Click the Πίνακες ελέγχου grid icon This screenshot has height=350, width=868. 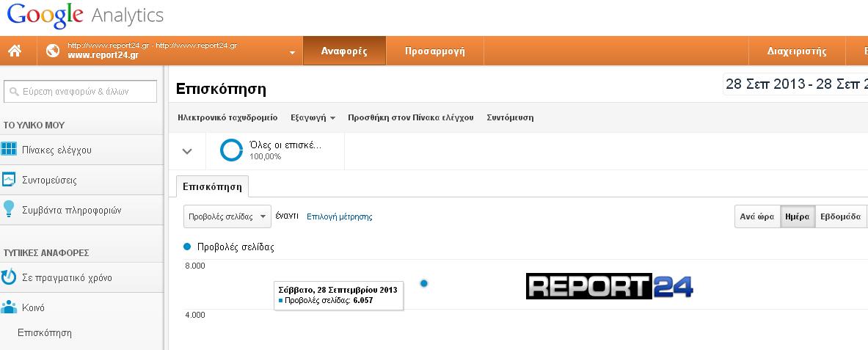coord(9,149)
